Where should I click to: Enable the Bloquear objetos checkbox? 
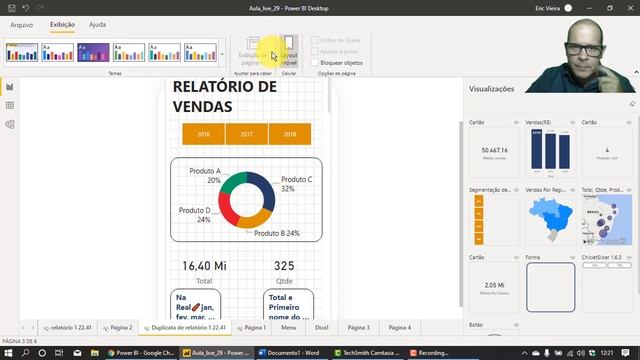315,62
